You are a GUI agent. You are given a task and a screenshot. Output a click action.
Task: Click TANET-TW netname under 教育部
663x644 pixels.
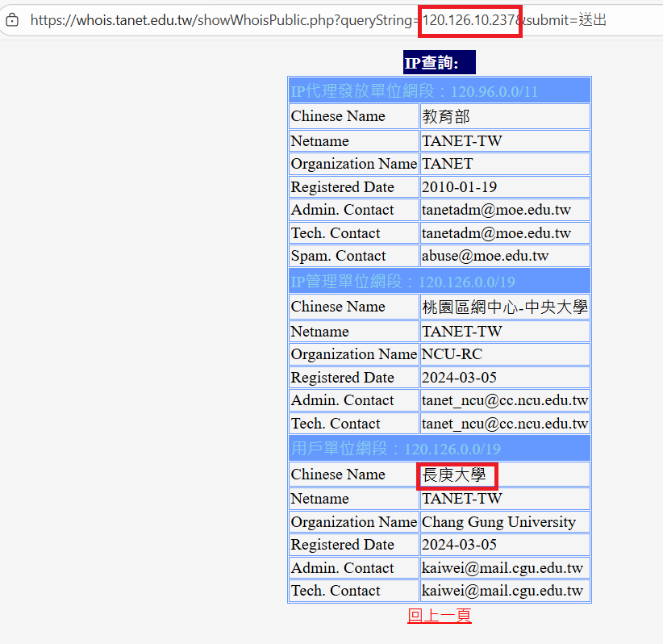(462, 141)
